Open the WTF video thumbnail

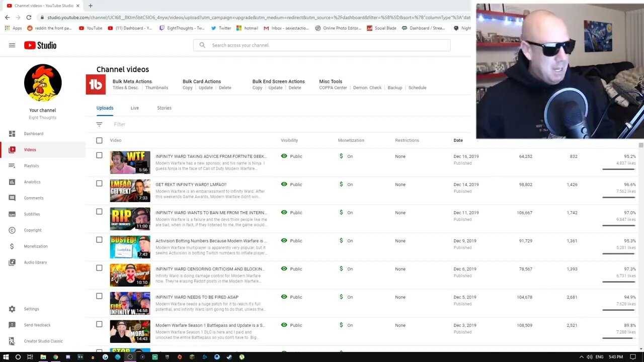click(130, 162)
